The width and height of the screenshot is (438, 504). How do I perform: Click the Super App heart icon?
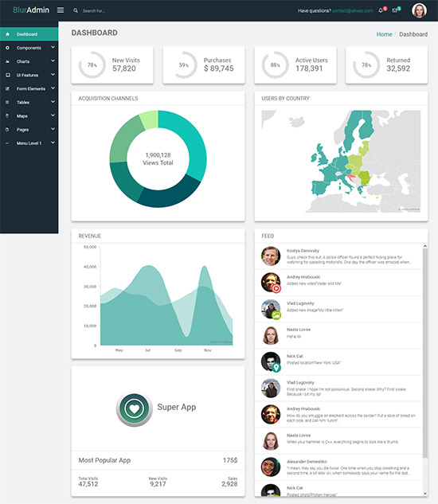pyautogui.click(x=134, y=408)
